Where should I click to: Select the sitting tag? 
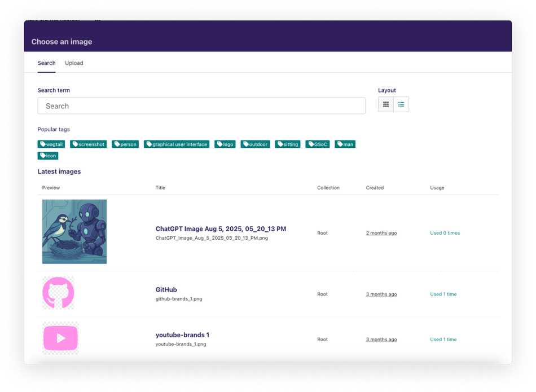[288, 144]
